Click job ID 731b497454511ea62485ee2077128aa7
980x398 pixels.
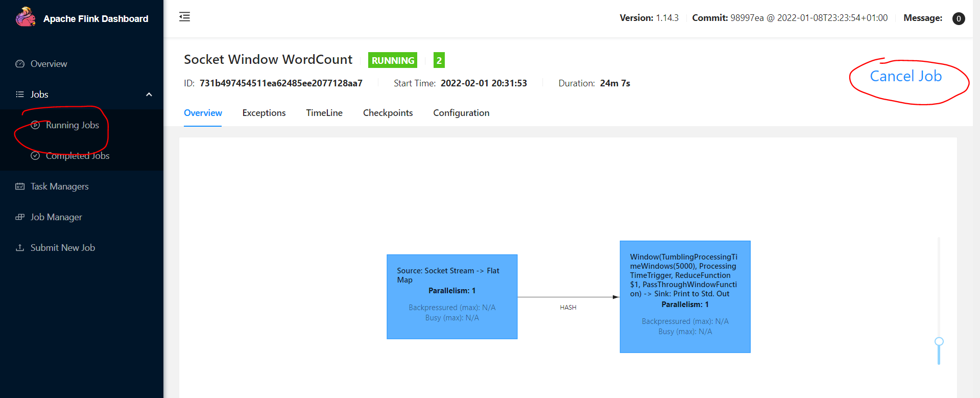[281, 83]
